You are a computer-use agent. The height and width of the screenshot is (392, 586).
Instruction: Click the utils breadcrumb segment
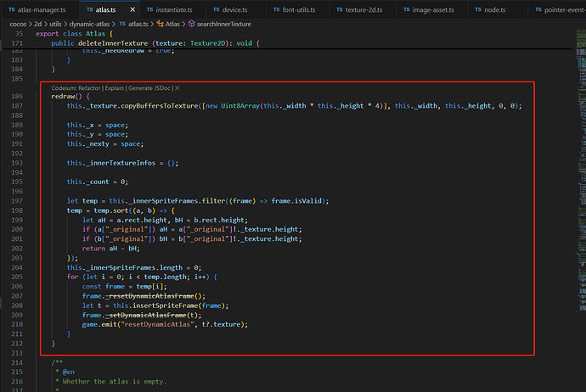[55, 24]
